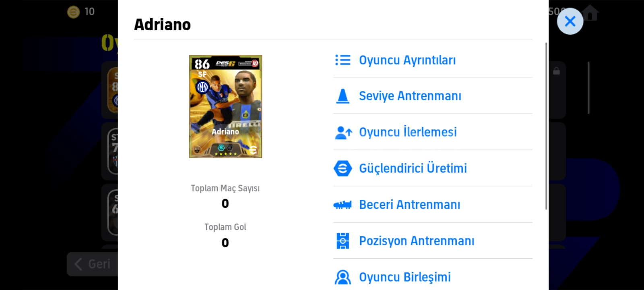Click the Adriano player card thumbnail
644x290 pixels.
click(x=225, y=106)
